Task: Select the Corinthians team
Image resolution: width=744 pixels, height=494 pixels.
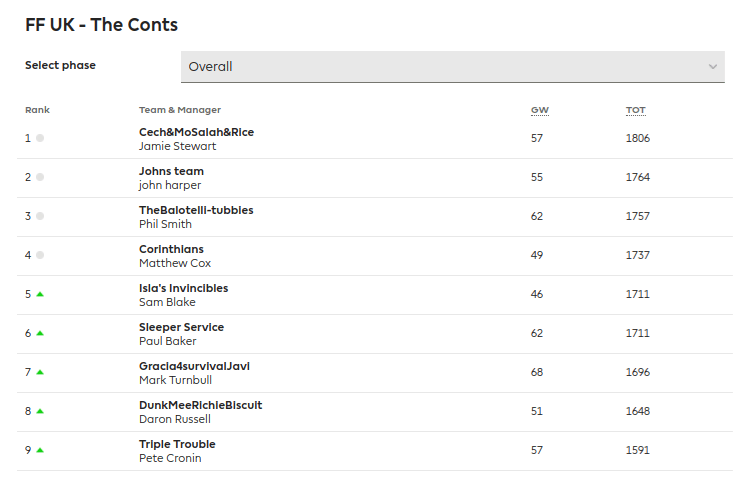Action: (171, 249)
